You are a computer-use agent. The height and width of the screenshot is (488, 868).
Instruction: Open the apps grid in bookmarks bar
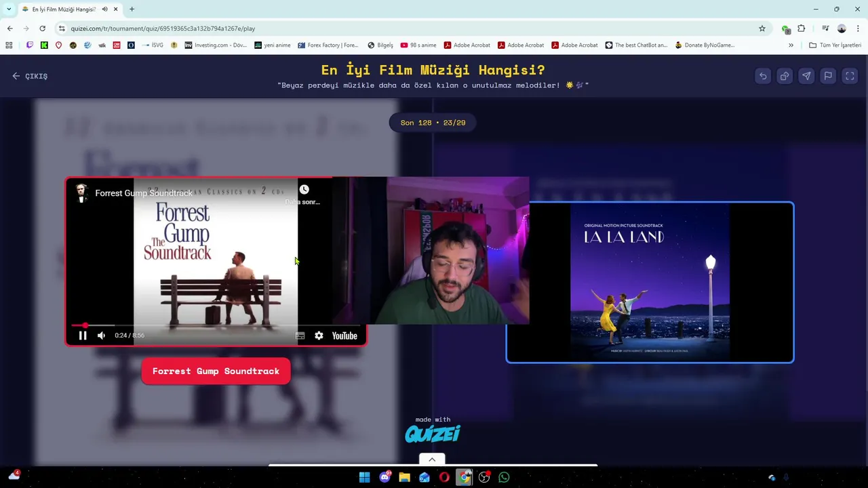[x=9, y=45]
